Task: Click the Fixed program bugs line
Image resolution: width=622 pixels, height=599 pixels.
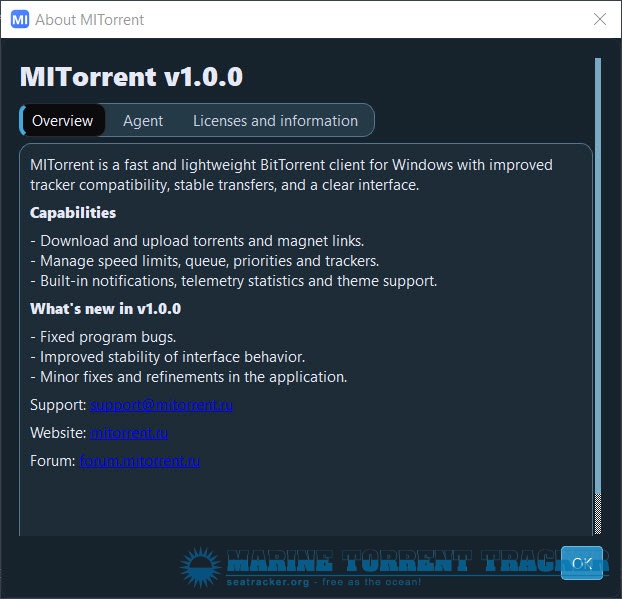Action: (x=103, y=337)
